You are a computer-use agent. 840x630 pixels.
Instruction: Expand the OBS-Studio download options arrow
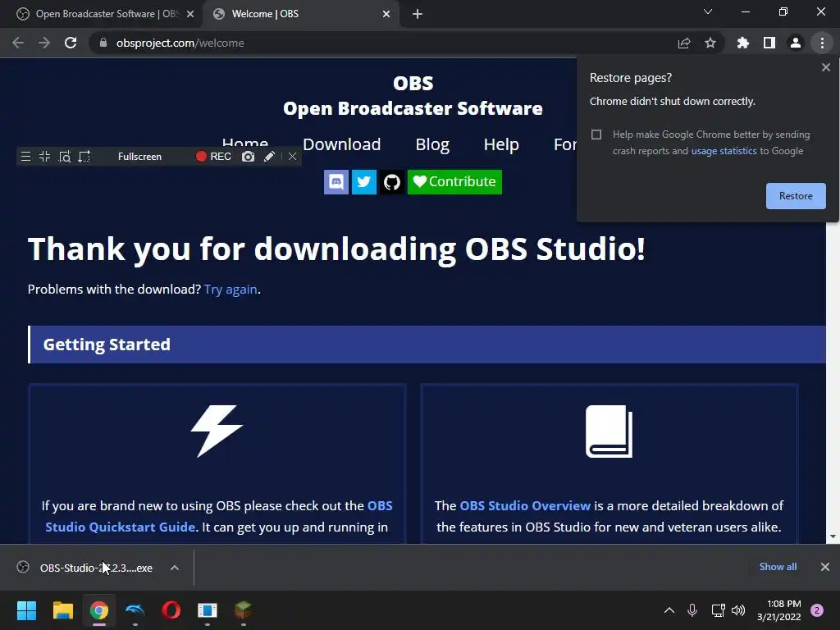[175, 568]
